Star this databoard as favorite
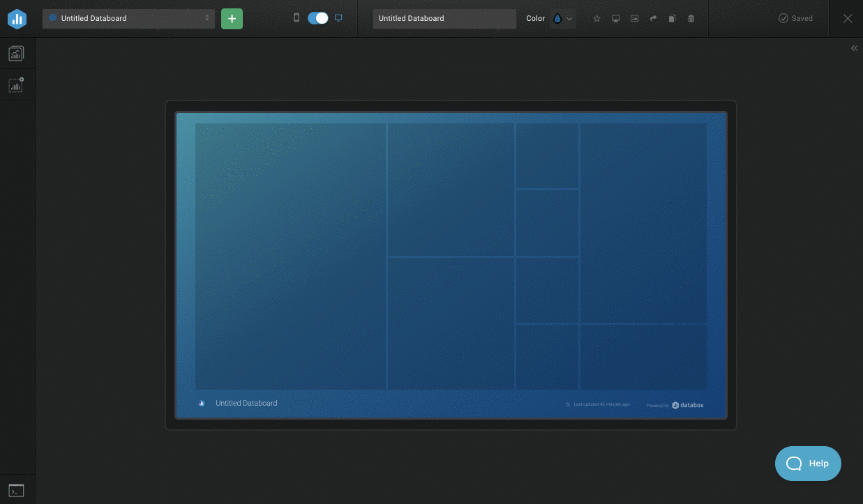This screenshot has height=504, width=863. click(596, 19)
